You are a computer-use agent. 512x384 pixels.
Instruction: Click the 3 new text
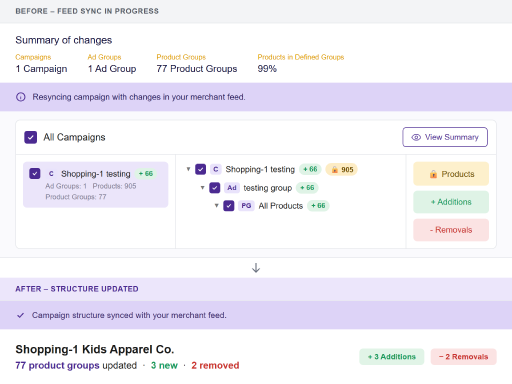click(164, 365)
